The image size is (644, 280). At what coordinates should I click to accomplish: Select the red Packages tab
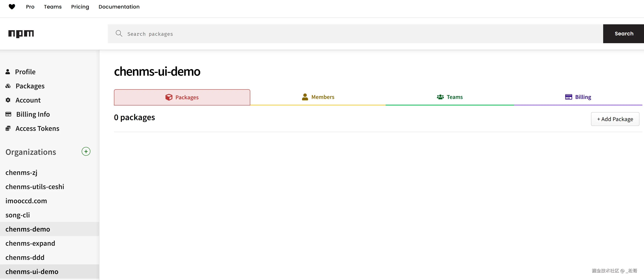182,97
